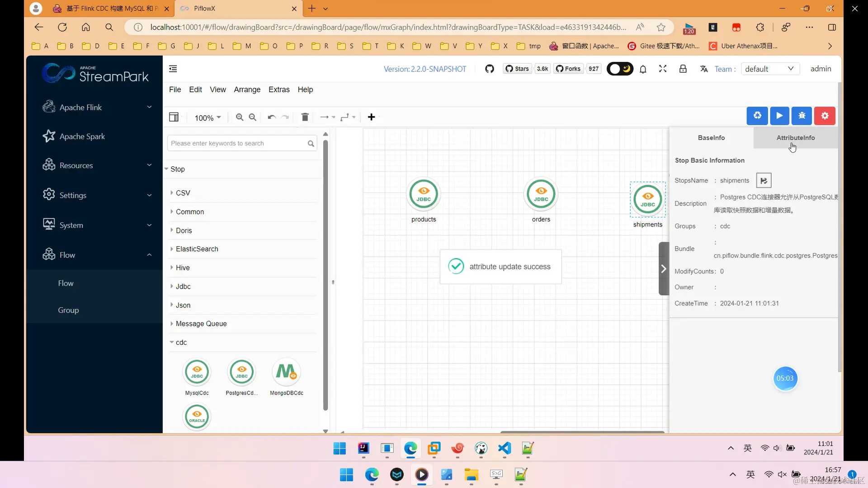Click the PostgresCdc stop in cdc group
This screenshot has height=488, width=868.
(241, 372)
